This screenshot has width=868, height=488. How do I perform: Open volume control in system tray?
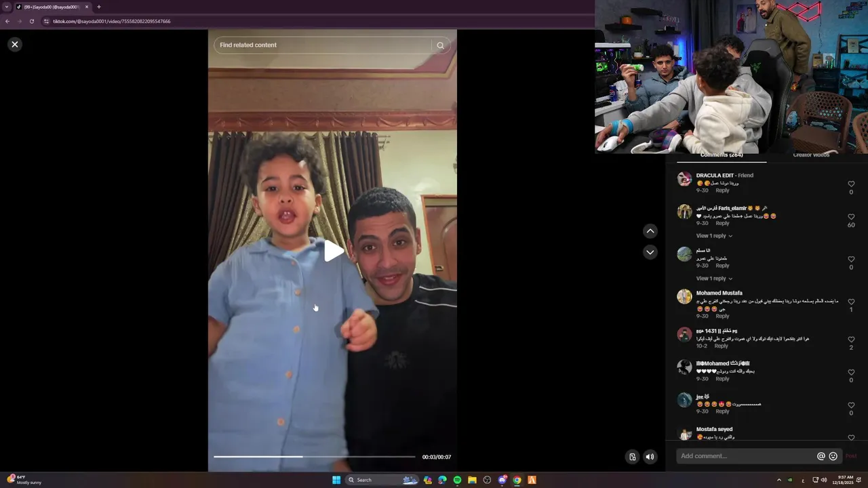coord(824,480)
